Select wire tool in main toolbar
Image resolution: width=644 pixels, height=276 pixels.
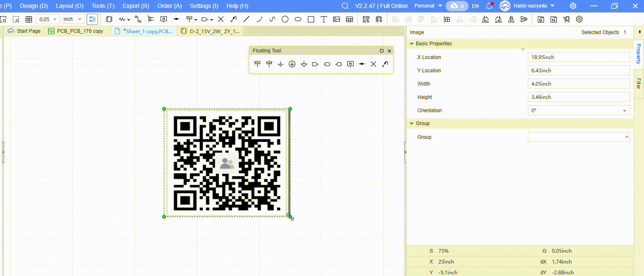pos(138,19)
